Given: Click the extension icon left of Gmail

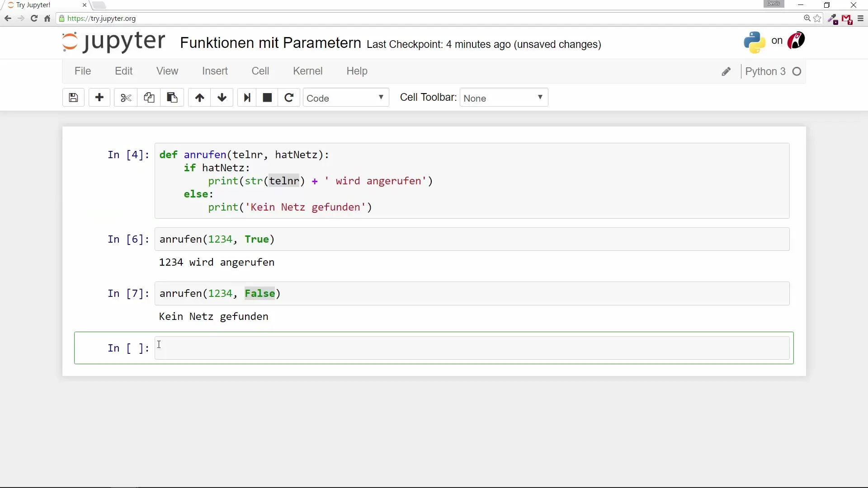Looking at the screenshot, I should (833, 19).
